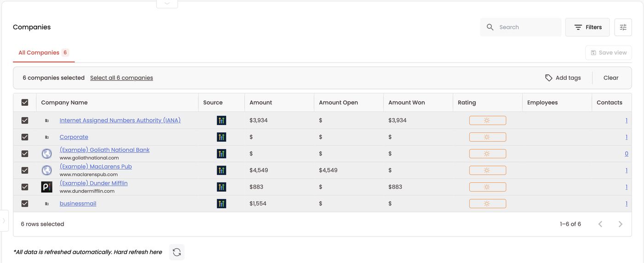Click rating sun badge for MacLarens Pub
Screen dimensions: 644x263
[x=488, y=170]
